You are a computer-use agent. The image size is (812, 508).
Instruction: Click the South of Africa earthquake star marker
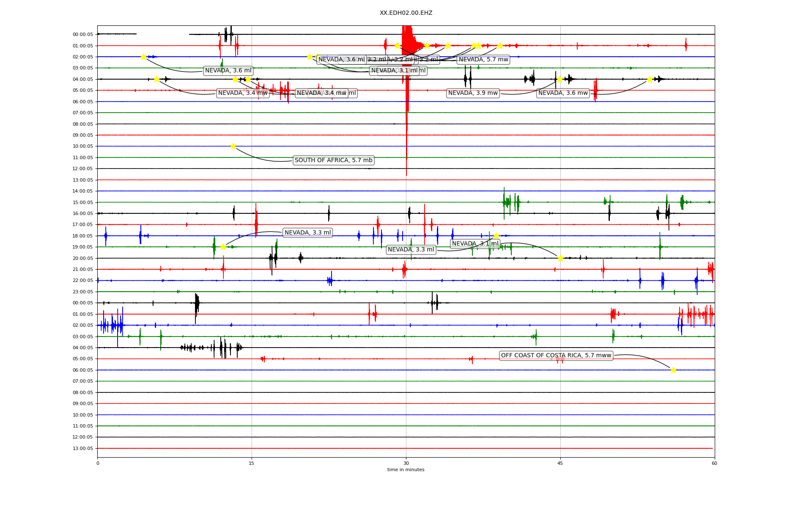click(x=233, y=146)
